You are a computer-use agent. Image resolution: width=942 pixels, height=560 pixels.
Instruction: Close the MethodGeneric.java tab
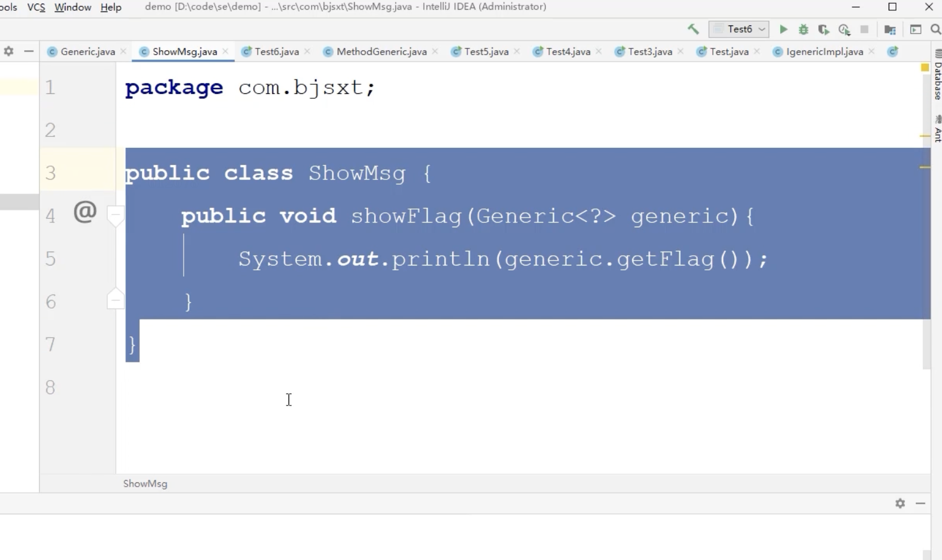(x=435, y=52)
